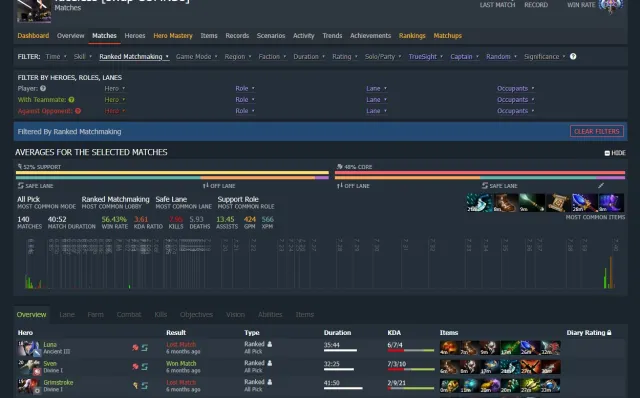Expand the Duration filter dropdown
This screenshot has width=640, height=398.
pos(309,56)
